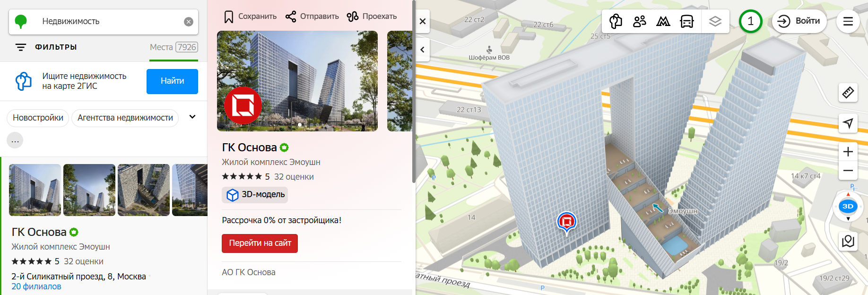The width and height of the screenshot is (868, 295).
Task: Click the Войти login button
Action: pyautogui.click(x=799, y=21)
